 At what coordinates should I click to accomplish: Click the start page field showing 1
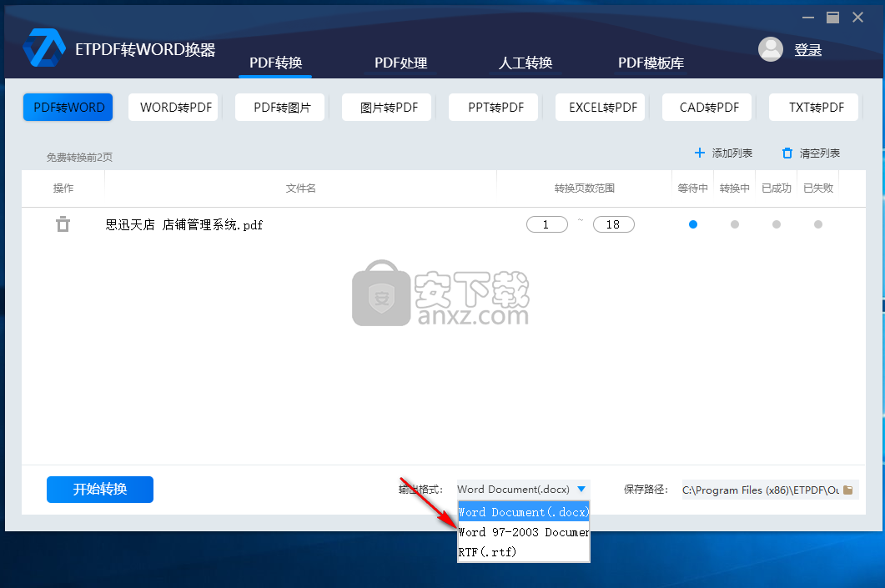(x=547, y=224)
